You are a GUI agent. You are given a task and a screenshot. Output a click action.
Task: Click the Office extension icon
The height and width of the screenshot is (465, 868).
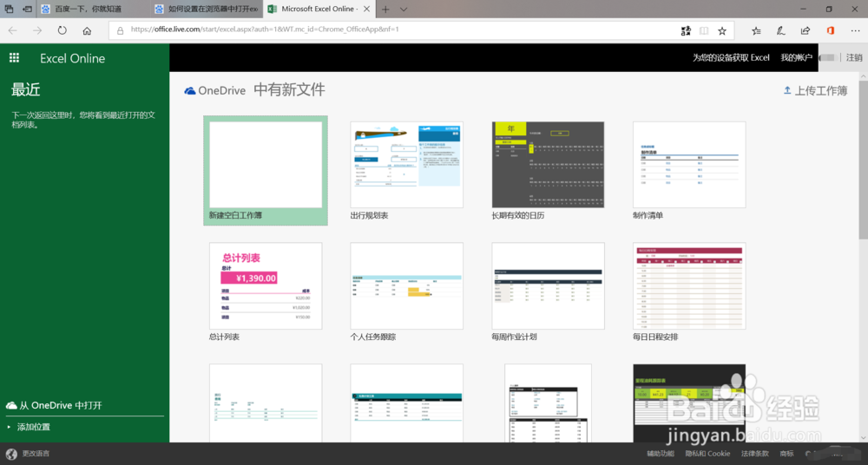(831, 31)
